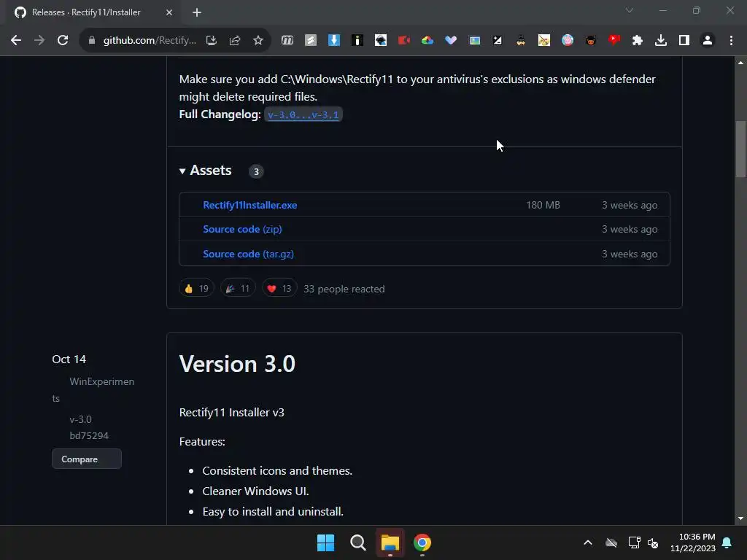Click the scrollbar up arrow
The height and width of the screenshot is (560, 747).
point(740,63)
